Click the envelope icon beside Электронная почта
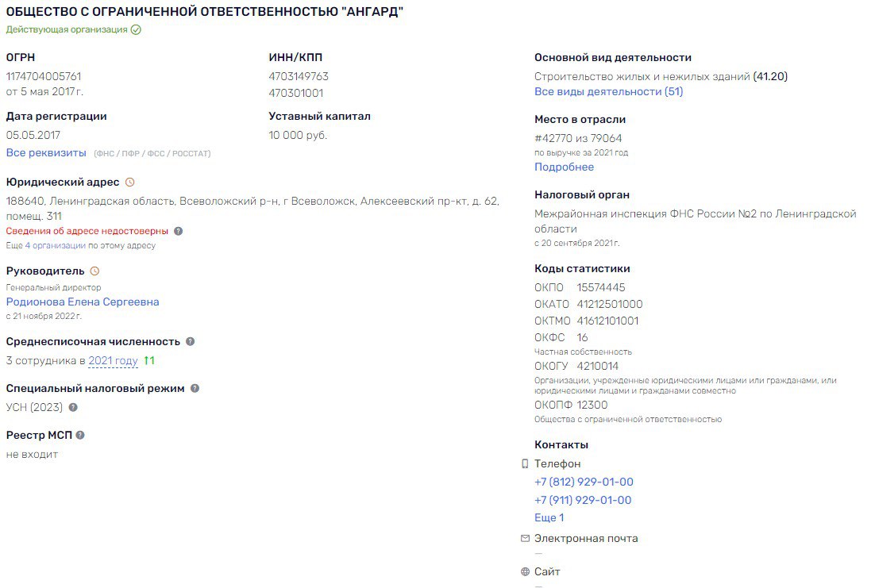Viewport: 875px width, 588px height. [x=523, y=538]
